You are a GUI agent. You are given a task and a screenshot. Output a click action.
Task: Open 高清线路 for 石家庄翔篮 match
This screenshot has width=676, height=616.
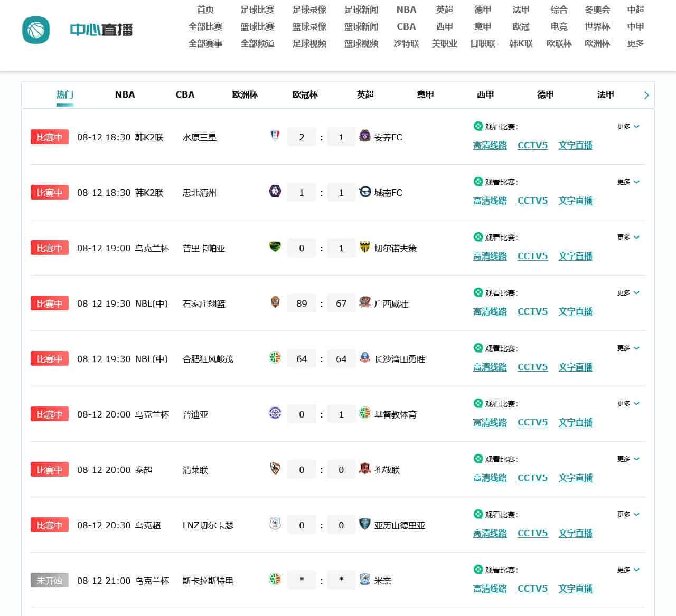490,312
